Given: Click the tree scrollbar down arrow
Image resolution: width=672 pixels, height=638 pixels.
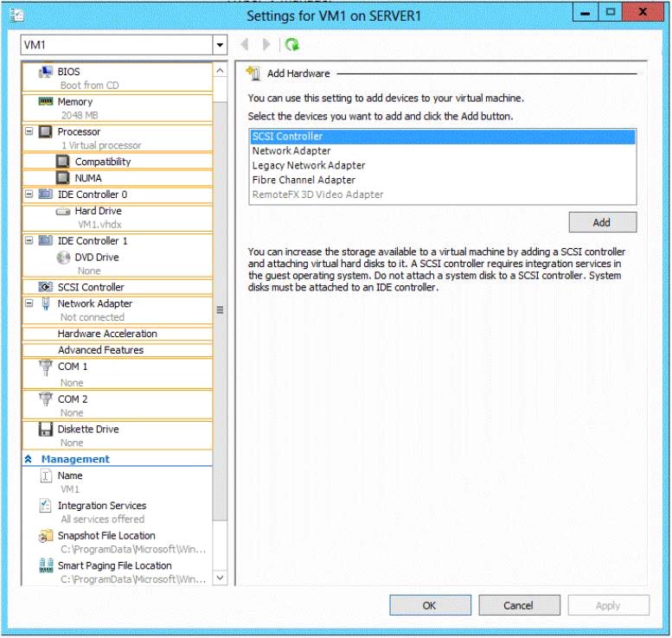Looking at the screenshot, I should point(220,577).
